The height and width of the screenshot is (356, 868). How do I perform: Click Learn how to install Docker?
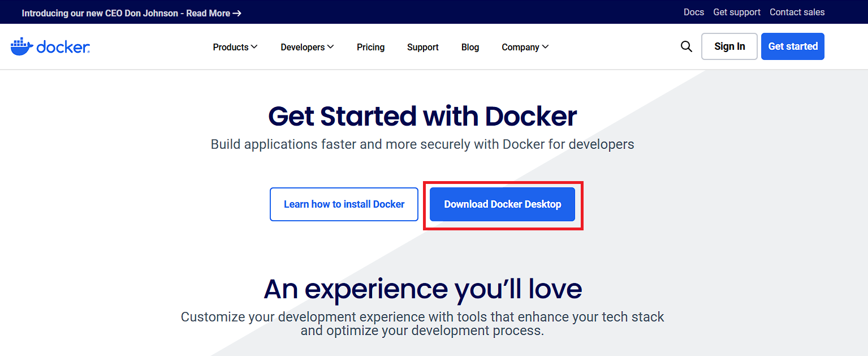tap(343, 204)
